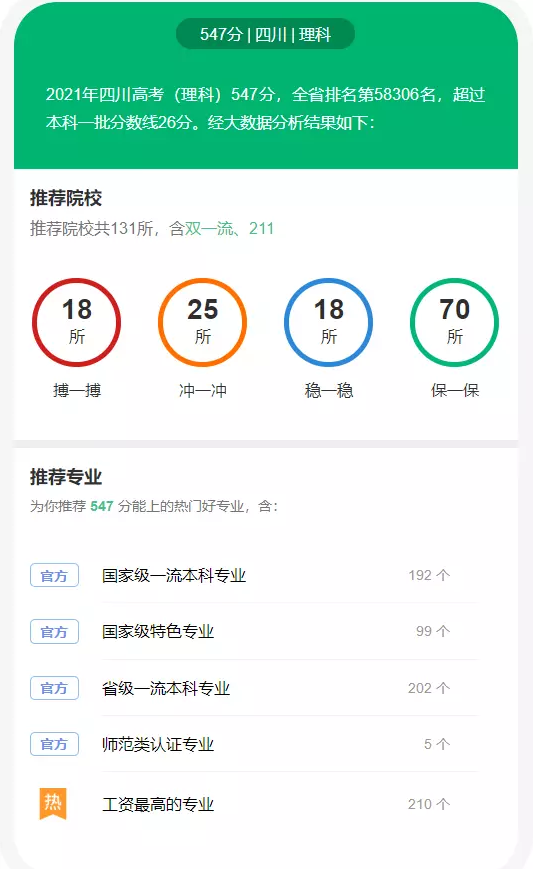Click the 热 hot badge icon

53,803
